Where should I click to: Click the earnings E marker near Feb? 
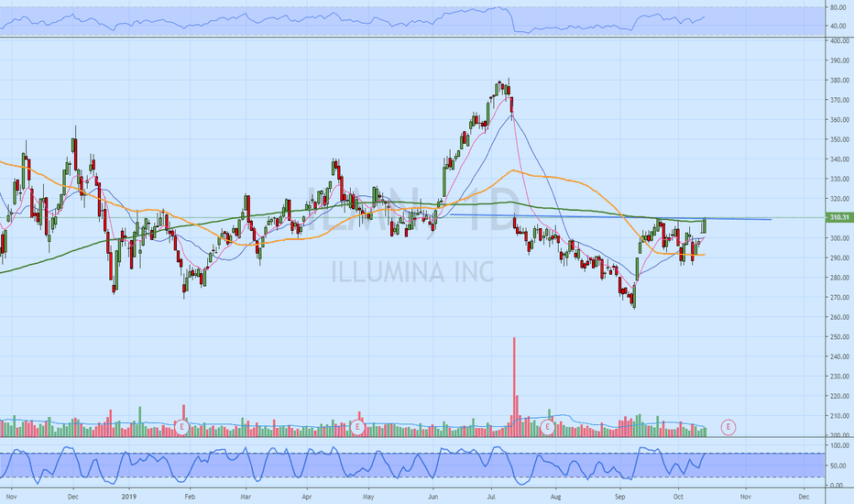182,427
